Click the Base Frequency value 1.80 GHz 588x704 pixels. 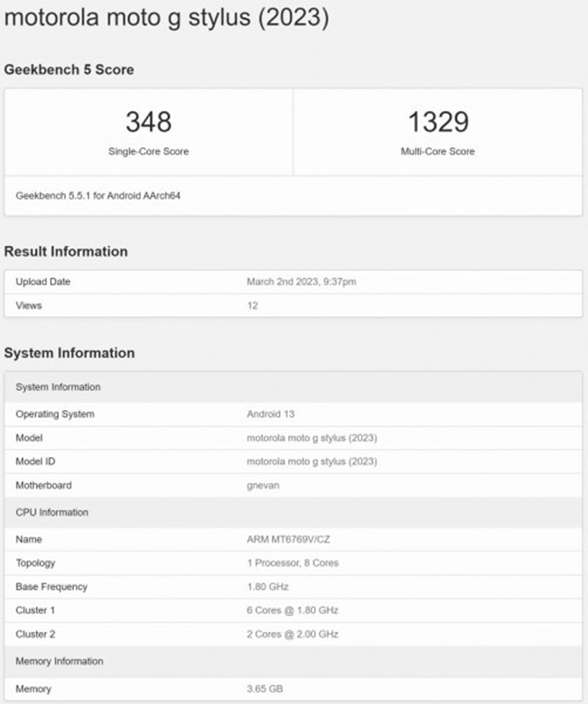[x=268, y=586]
